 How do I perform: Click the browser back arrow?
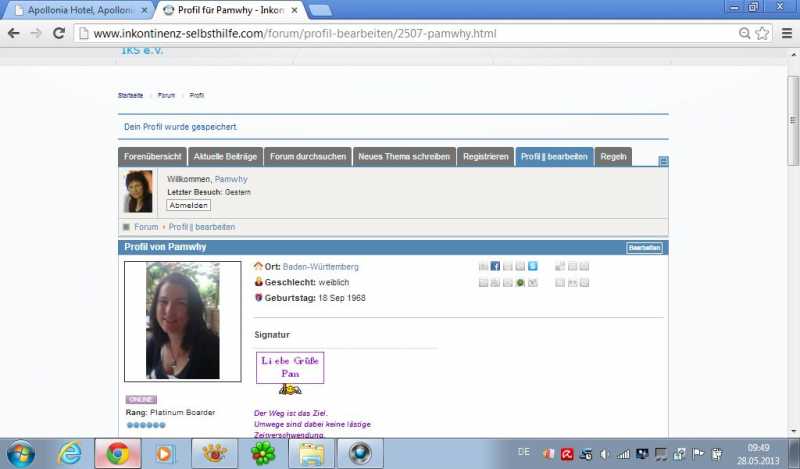[x=14, y=33]
